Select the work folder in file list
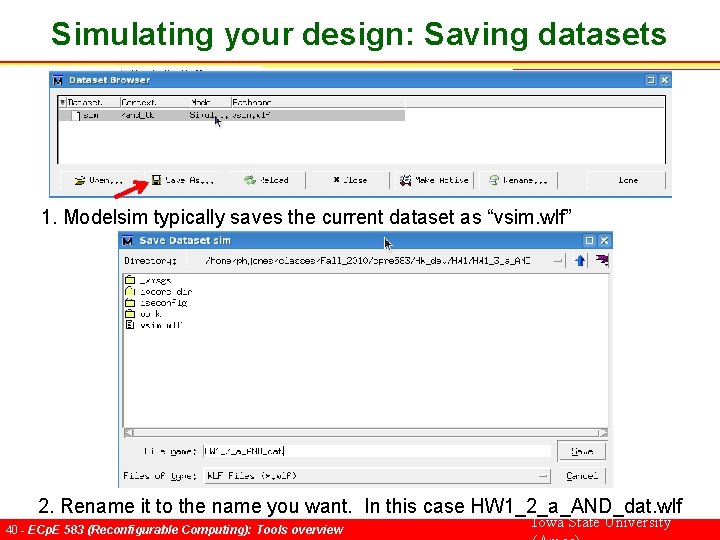Viewport: 720px width, 540px height. [x=143, y=314]
